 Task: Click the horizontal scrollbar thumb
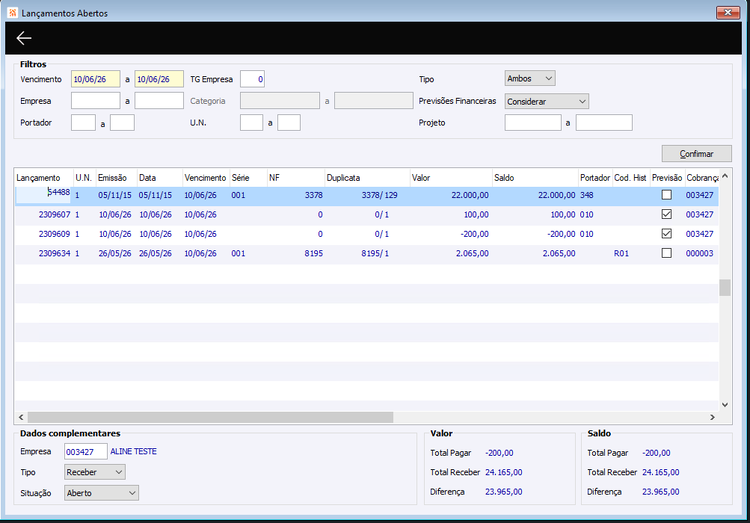(210, 417)
